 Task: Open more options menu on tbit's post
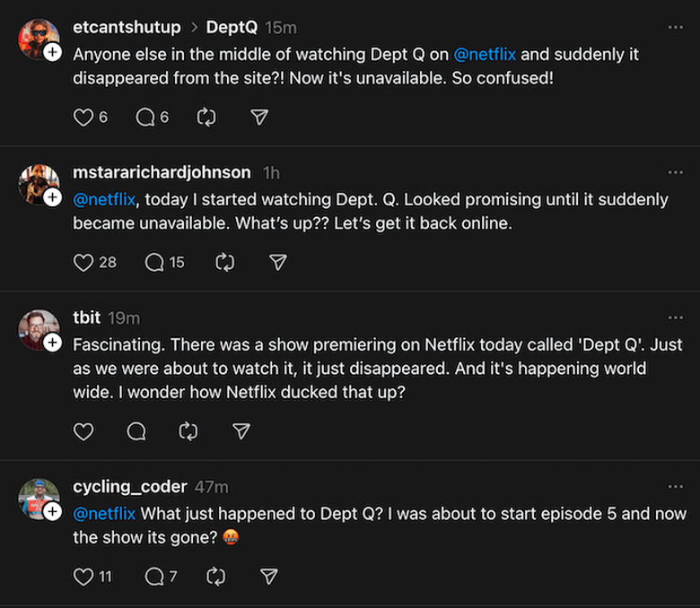click(675, 317)
